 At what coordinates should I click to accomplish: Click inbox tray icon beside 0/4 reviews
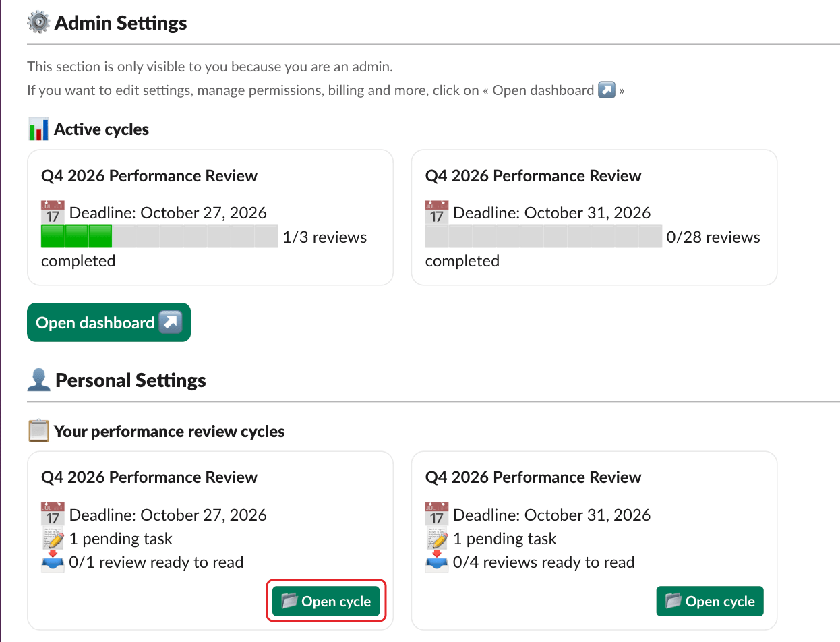pos(437,562)
